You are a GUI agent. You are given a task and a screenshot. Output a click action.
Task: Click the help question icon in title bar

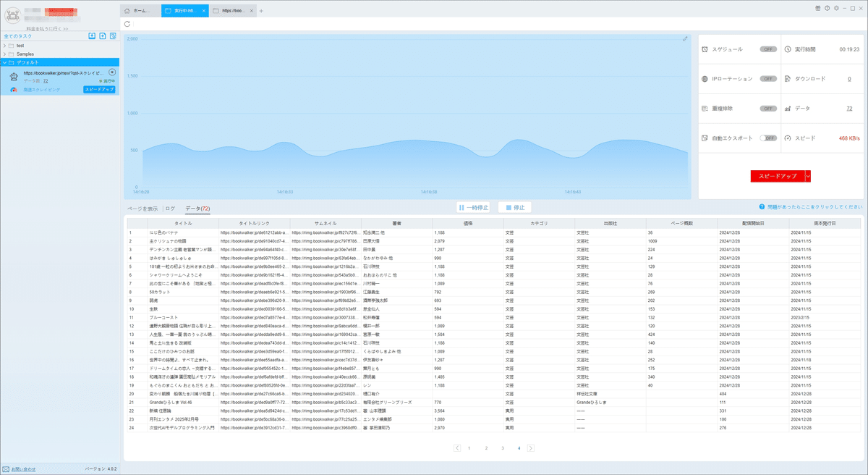click(x=826, y=7)
